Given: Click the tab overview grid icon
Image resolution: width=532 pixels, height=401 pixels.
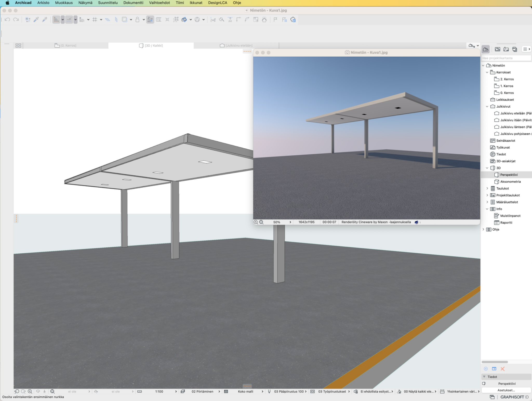Looking at the screenshot, I should 18,45.
